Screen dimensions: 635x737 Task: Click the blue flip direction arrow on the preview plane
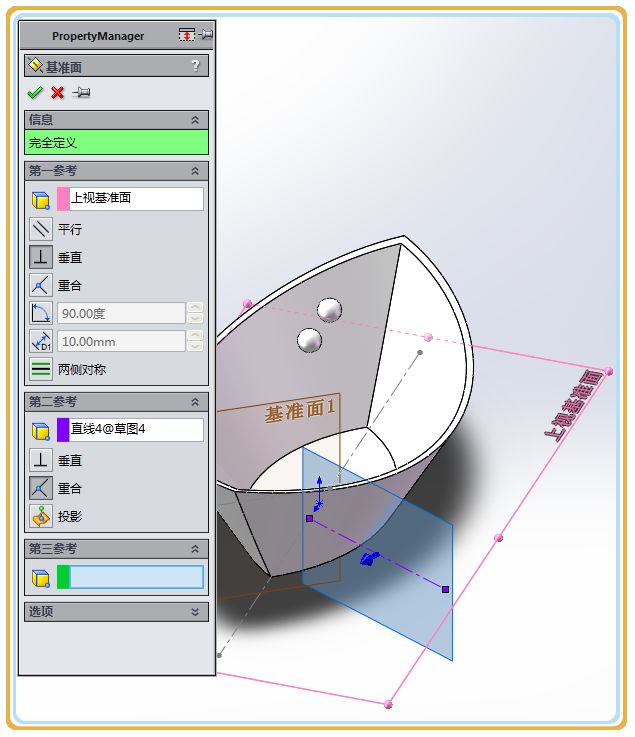point(370,558)
